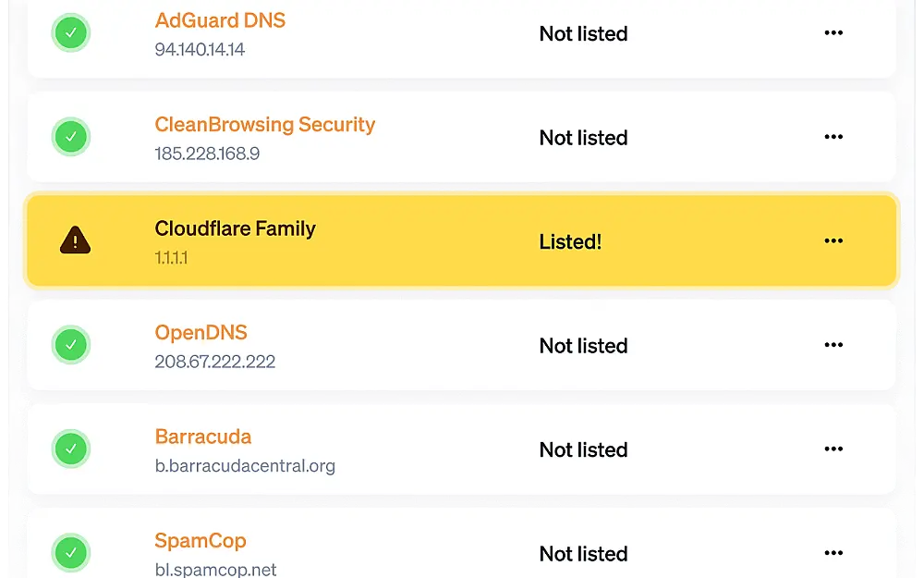Open the three-dot menu for SpamCop

[x=833, y=553]
